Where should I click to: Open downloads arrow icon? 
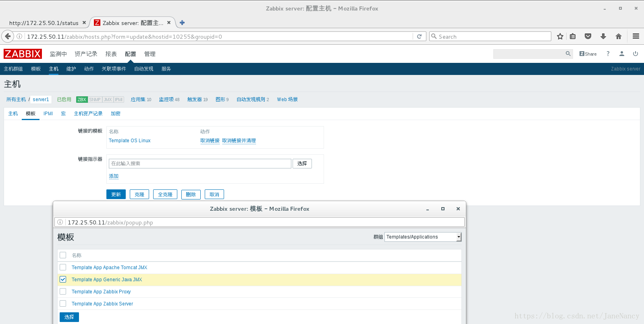(603, 36)
